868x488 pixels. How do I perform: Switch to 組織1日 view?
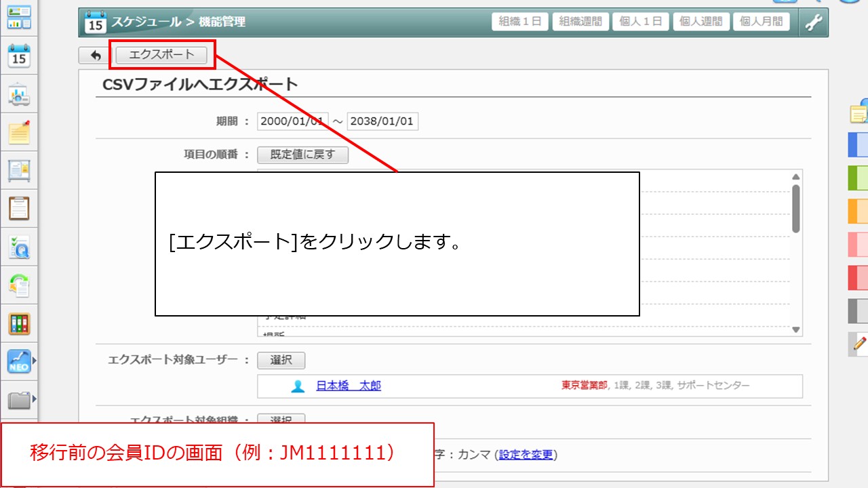click(519, 22)
